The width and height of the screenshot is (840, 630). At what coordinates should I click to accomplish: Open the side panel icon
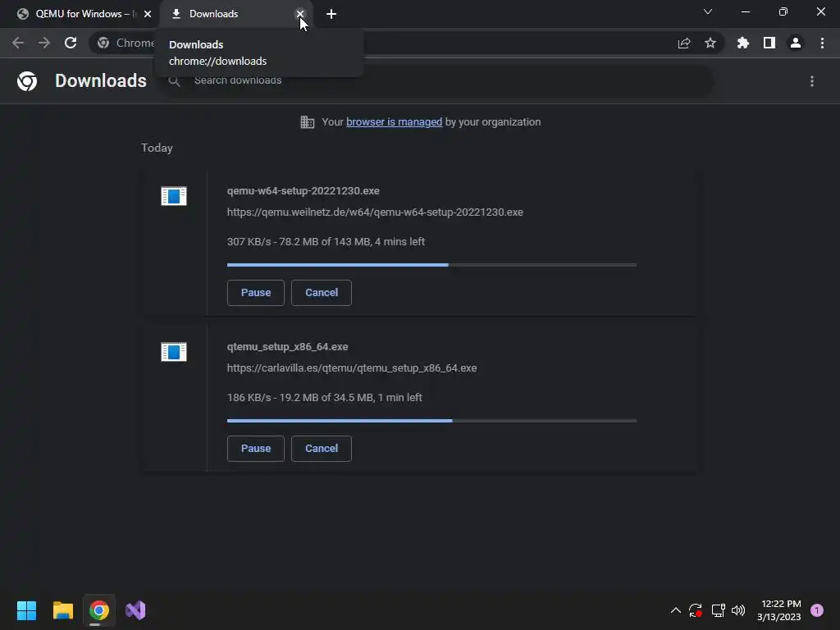(x=769, y=43)
